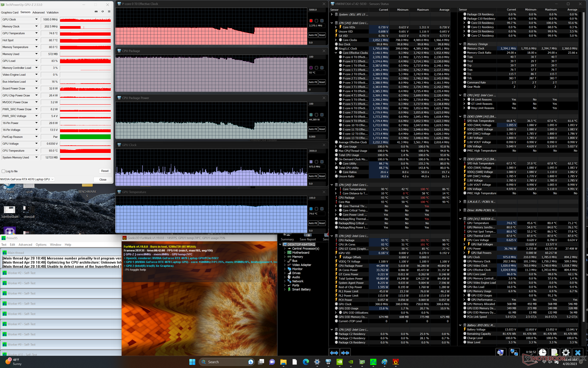This screenshot has height=368, width=588.
Task: Expand the Core VIDs sensor row
Action: [336, 27]
